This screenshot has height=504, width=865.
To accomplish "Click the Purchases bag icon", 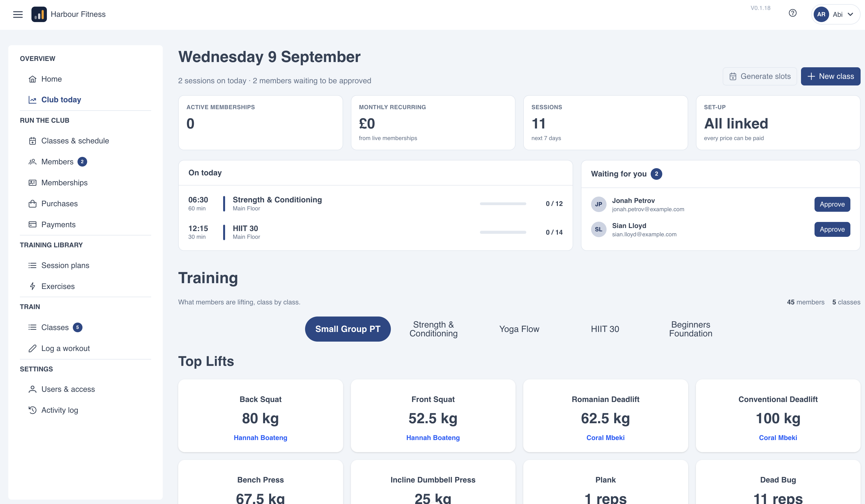I will point(32,204).
